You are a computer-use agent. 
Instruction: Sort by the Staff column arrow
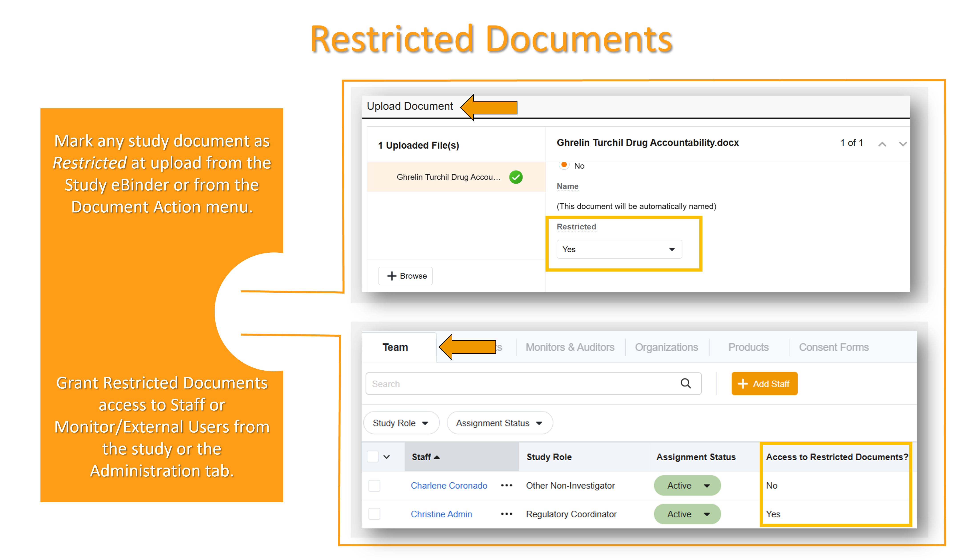[437, 457]
